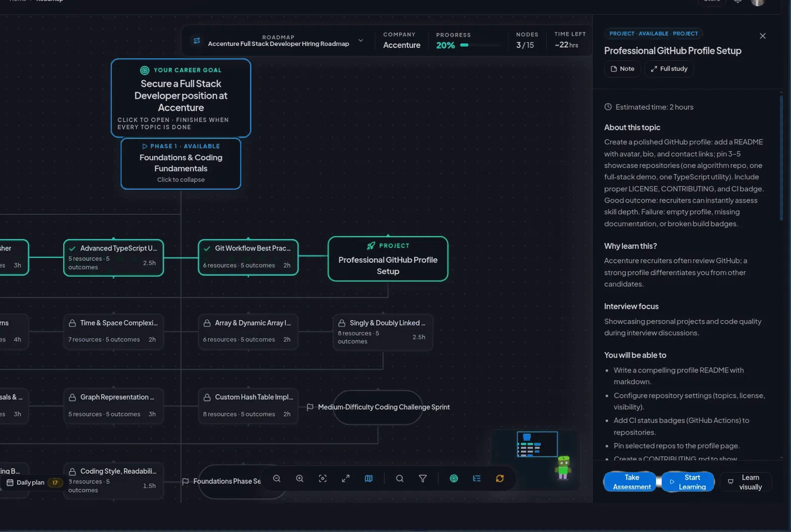Click the Foundations Phase milestone flag node
791x532 pixels.
[227, 481]
